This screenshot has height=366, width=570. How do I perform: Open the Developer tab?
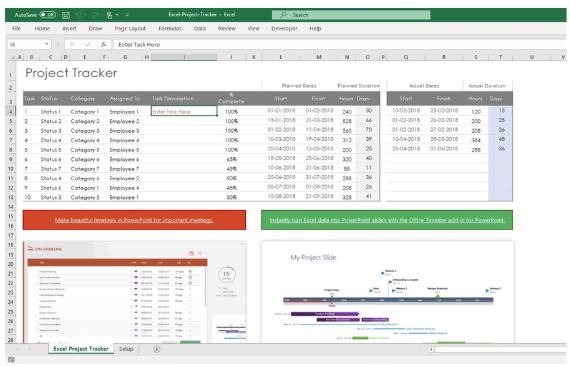tap(284, 28)
